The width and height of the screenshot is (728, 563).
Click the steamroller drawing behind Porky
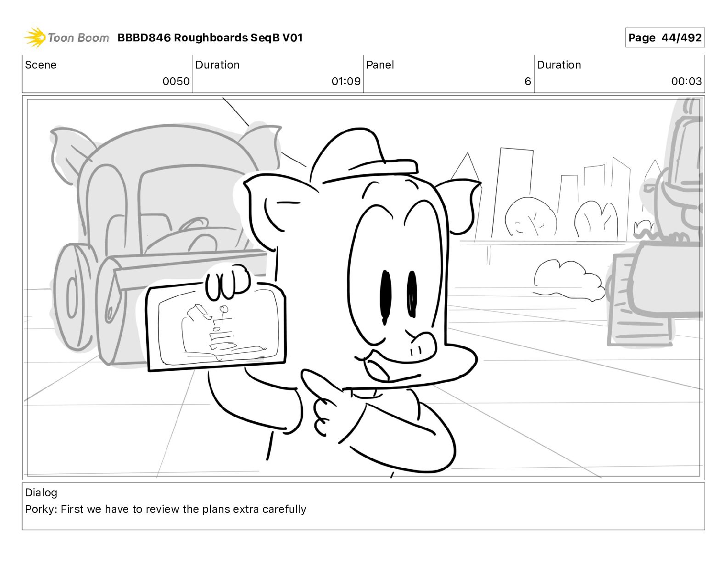pyautogui.click(x=161, y=244)
